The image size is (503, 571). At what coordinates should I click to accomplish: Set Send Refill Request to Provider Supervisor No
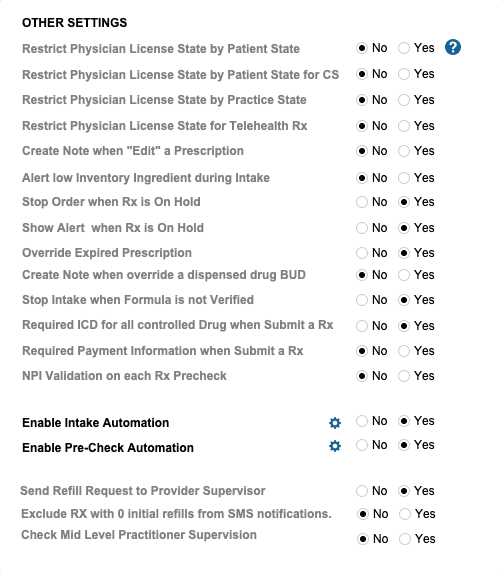pos(362,491)
